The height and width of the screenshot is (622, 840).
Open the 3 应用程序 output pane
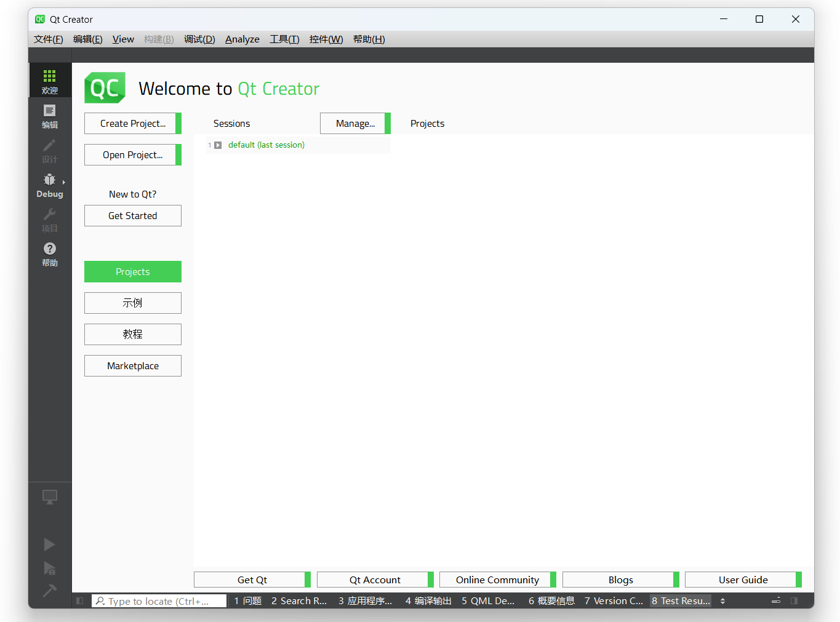(365, 601)
